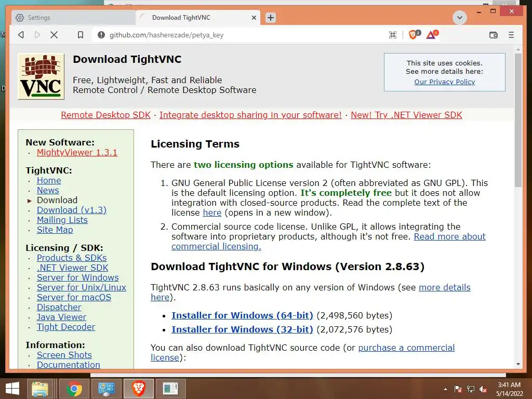The height and width of the screenshot is (399, 532).
Task: Open GPL license 'here' link
Action: pos(212,212)
